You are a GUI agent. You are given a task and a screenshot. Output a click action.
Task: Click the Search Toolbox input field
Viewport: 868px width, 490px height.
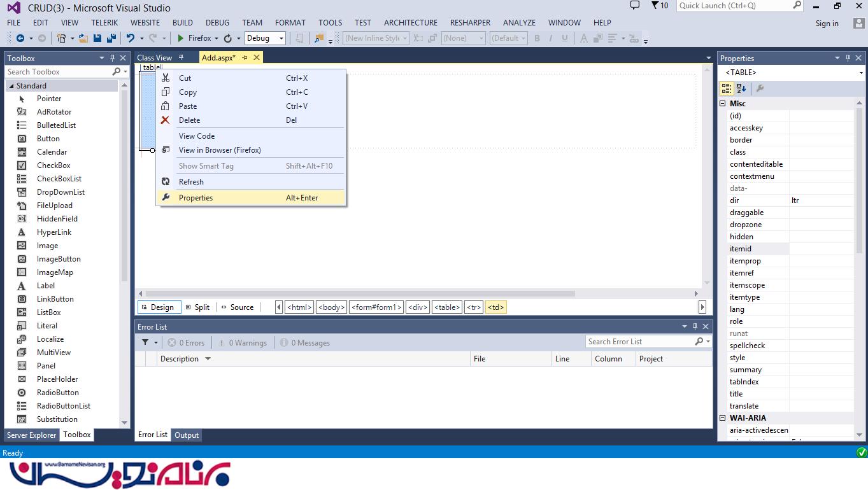(57, 72)
